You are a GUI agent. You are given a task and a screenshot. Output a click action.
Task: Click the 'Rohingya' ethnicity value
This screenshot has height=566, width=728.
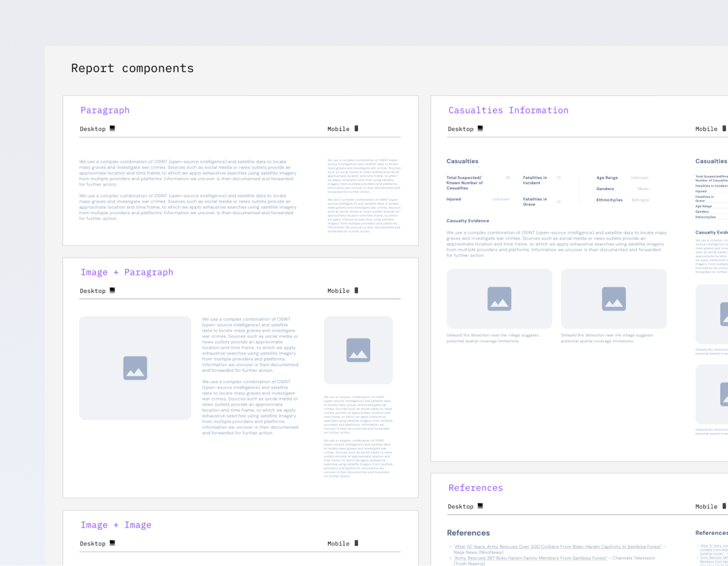(640, 200)
